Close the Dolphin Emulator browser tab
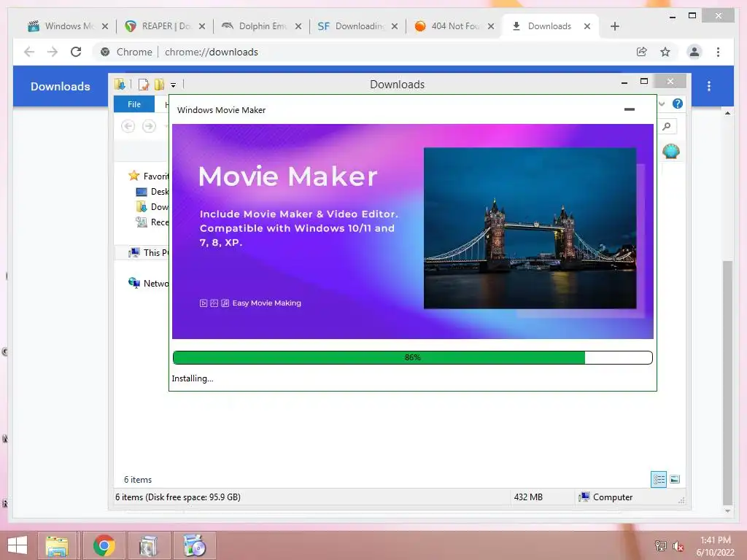The height and width of the screenshot is (560, 747). pyautogui.click(x=298, y=26)
